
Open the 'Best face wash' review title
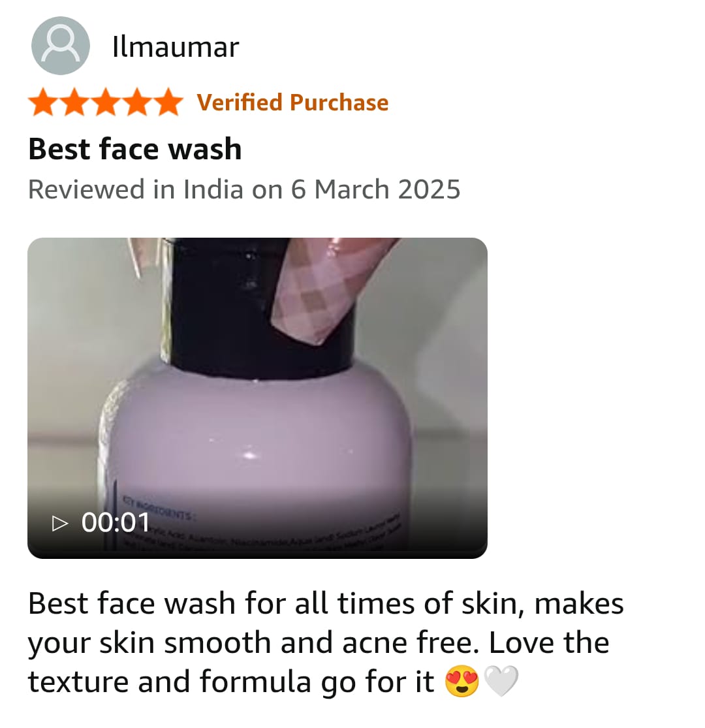[135, 149]
